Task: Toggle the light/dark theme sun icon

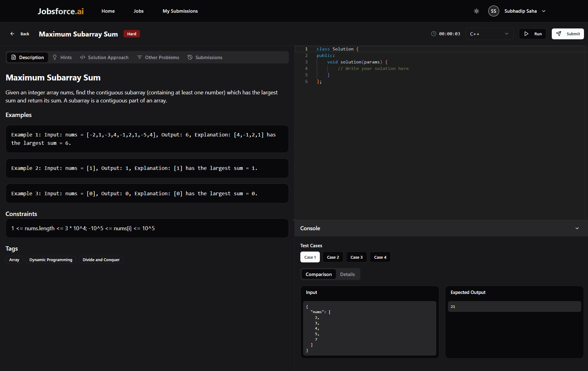Action: click(x=477, y=11)
